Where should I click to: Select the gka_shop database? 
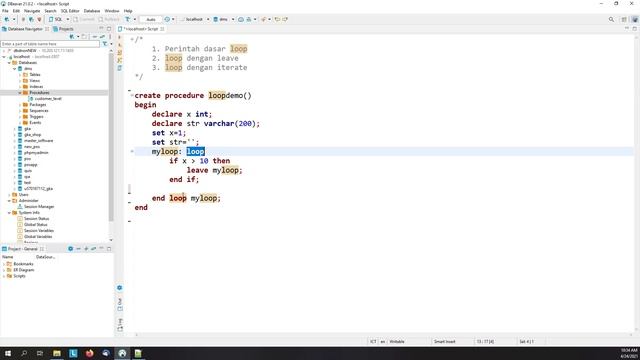32,135
